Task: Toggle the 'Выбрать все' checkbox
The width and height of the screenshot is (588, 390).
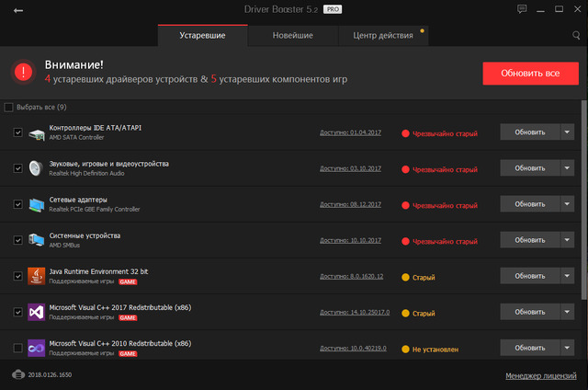Action: pos(9,108)
